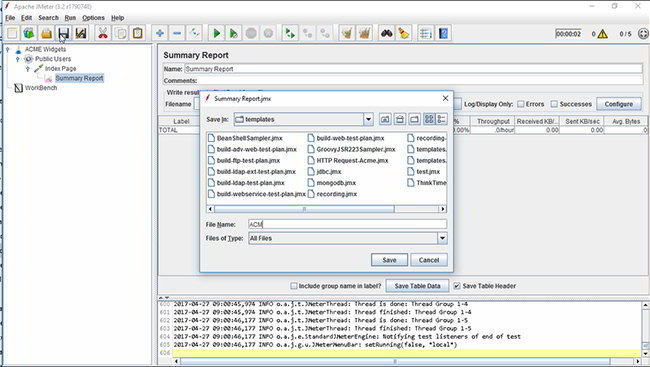
Task: Click the Remote Start All icon
Action: 290,33
